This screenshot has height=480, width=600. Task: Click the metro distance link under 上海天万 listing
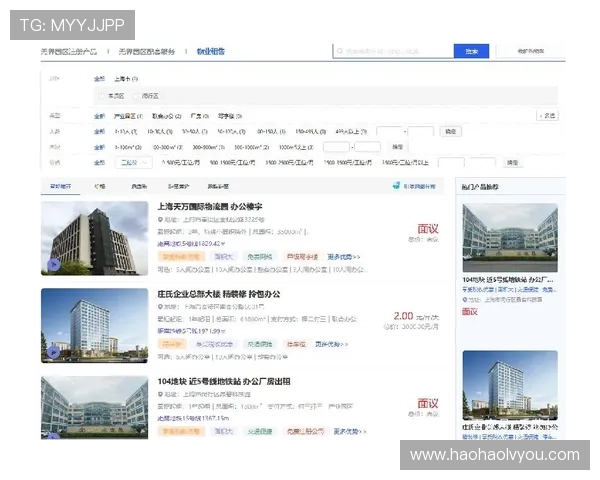point(191,243)
